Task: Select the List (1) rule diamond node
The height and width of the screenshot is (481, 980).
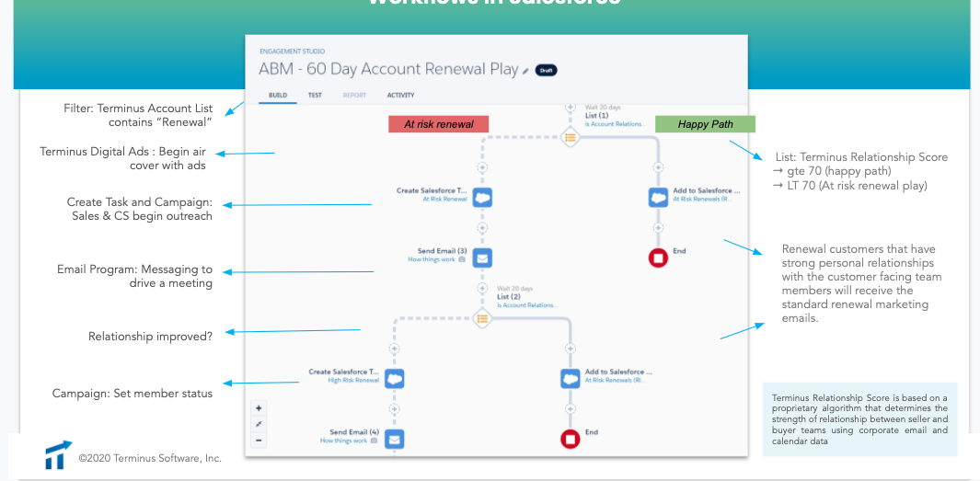Action: 570,137
